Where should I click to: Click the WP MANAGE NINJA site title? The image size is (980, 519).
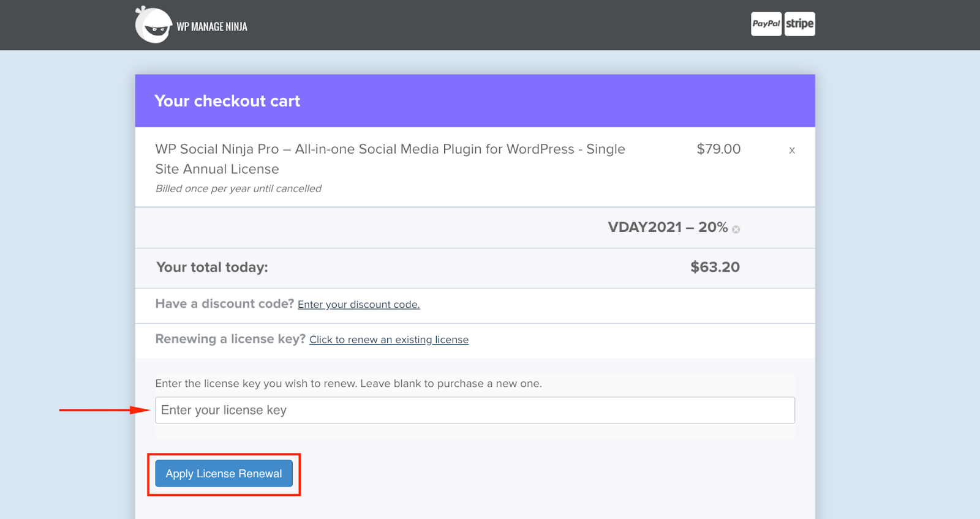pyautogui.click(x=212, y=27)
